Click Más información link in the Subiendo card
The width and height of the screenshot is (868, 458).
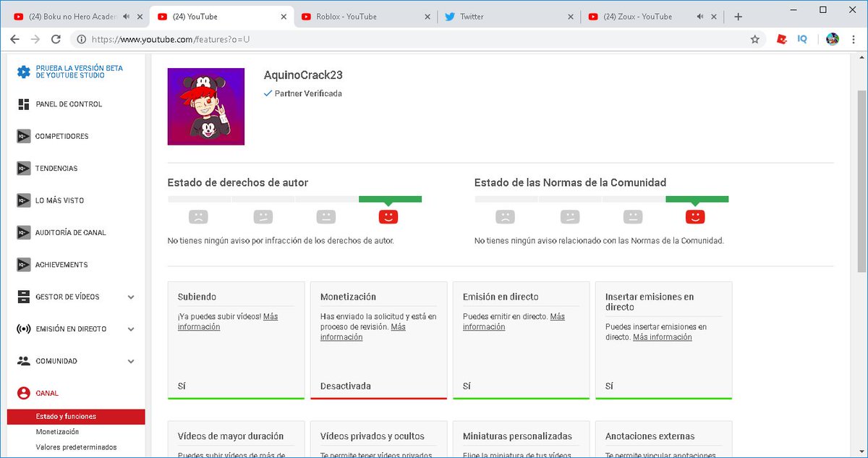[x=228, y=322]
